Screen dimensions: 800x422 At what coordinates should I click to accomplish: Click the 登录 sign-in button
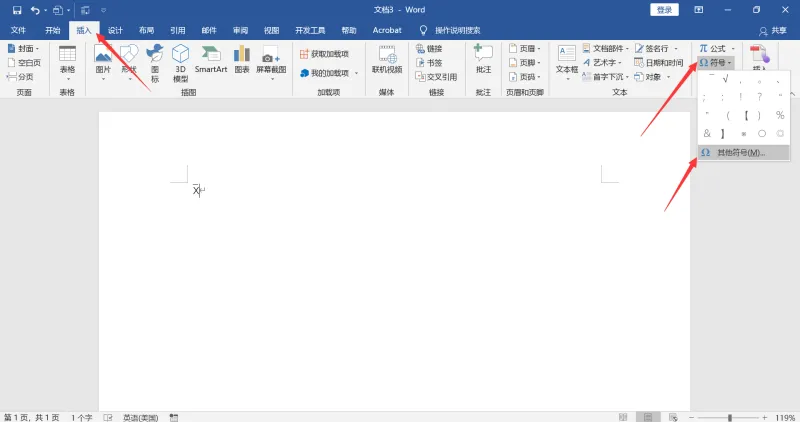664,10
